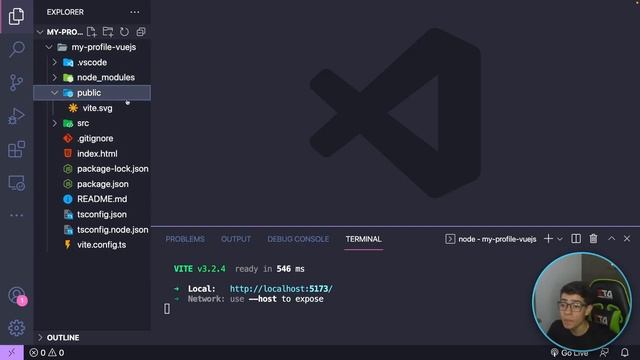Viewport: 640px width, 360px height.
Task: Open the Manage settings gear
Action: [x=16, y=328]
